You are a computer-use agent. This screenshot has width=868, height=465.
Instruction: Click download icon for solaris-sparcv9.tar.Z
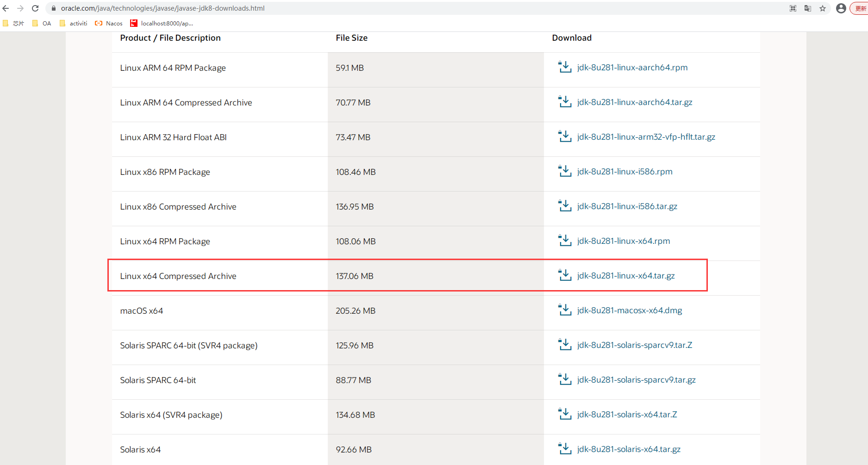point(565,345)
